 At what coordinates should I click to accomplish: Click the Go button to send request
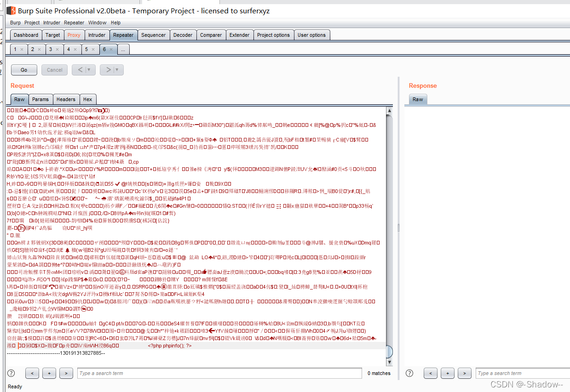point(24,70)
